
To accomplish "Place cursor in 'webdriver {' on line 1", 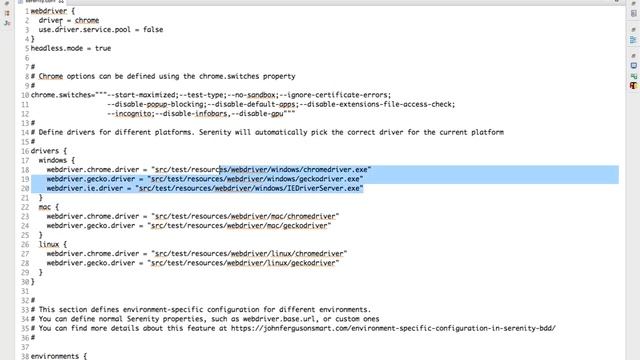I will pos(53,11).
